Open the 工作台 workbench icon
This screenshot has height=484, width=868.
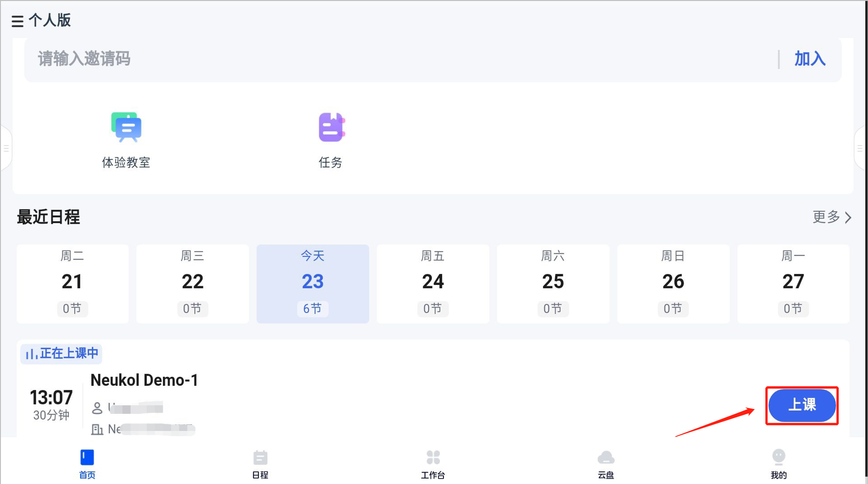pos(433,458)
